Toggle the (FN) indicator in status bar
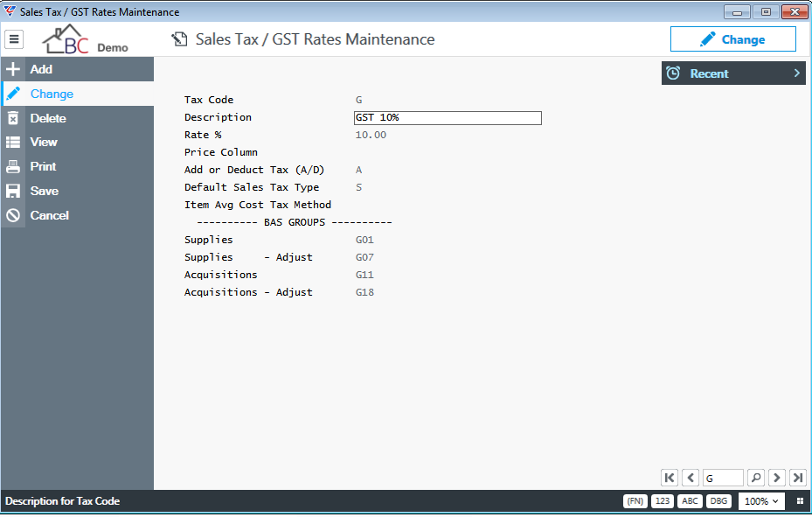The image size is (812, 517). click(635, 501)
